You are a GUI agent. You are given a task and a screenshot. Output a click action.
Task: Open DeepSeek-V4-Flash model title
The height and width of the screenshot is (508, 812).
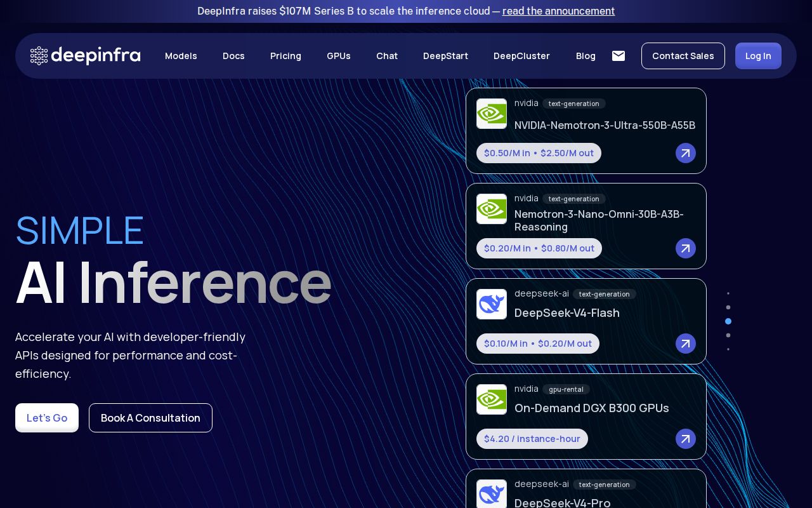567,313
